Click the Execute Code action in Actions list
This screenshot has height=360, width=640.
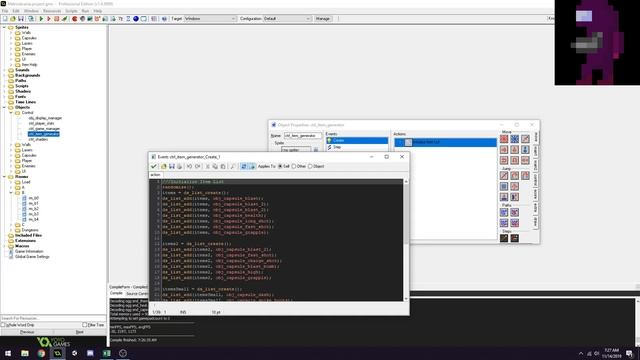(445, 142)
